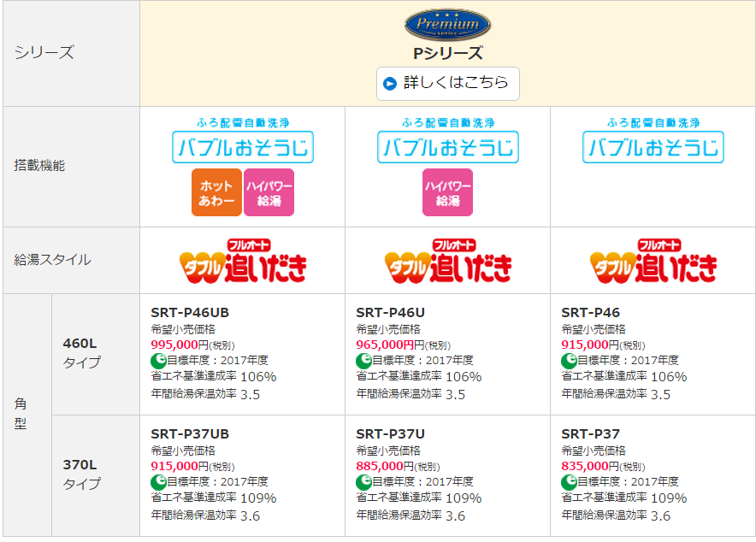Click バブルおそうじ badge in third feature column
This screenshot has width=756, height=542.
tap(653, 147)
